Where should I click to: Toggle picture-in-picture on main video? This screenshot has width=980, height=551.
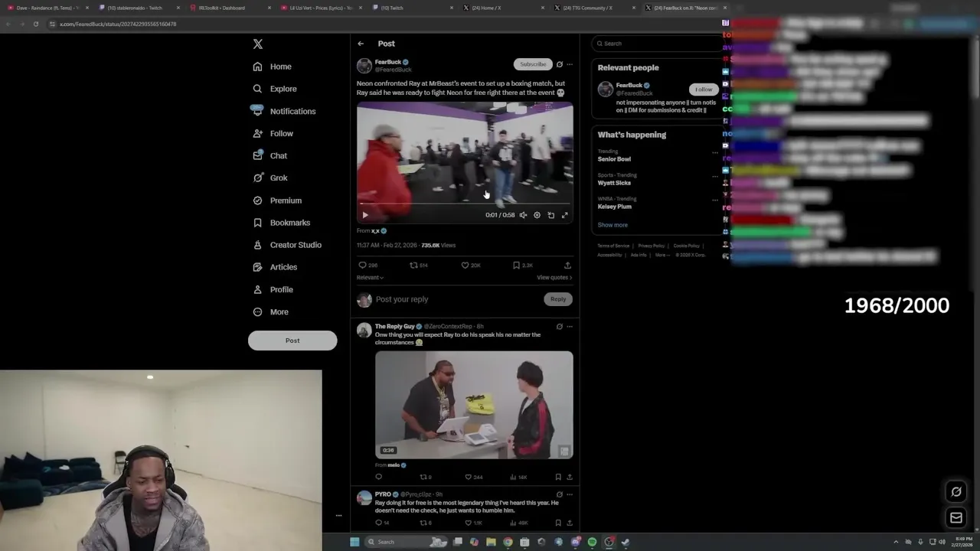(550, 215)
